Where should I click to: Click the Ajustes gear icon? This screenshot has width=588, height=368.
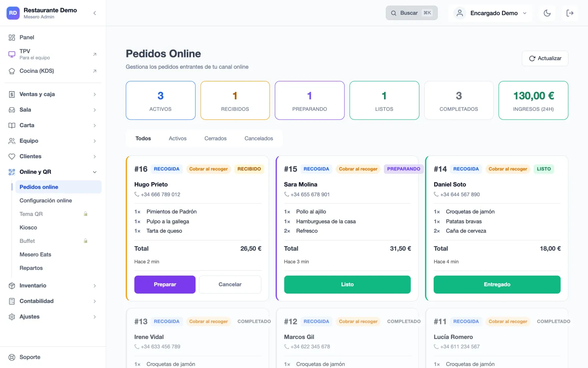[12, 317]
